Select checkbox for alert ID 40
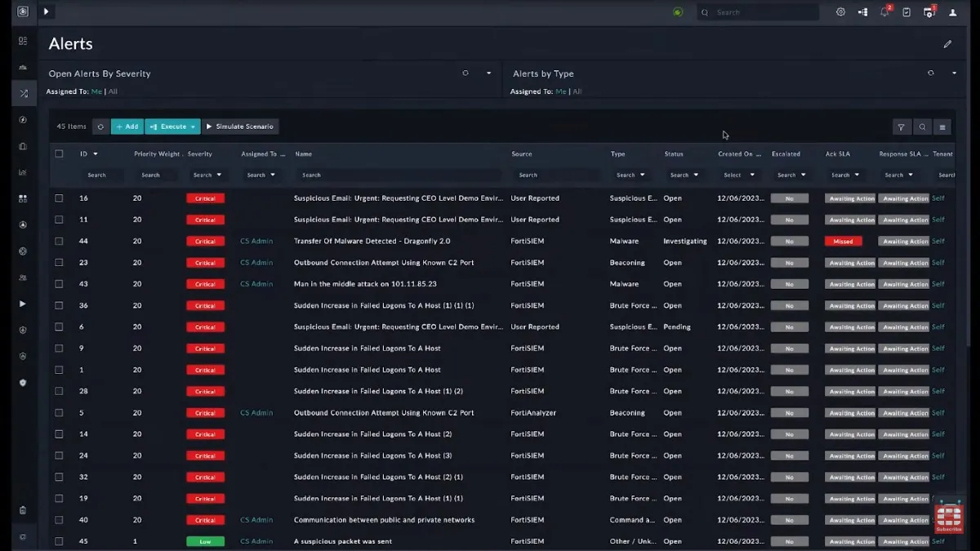Image resolution: width=980 pixels, height=551 pixels. (59, 520)
